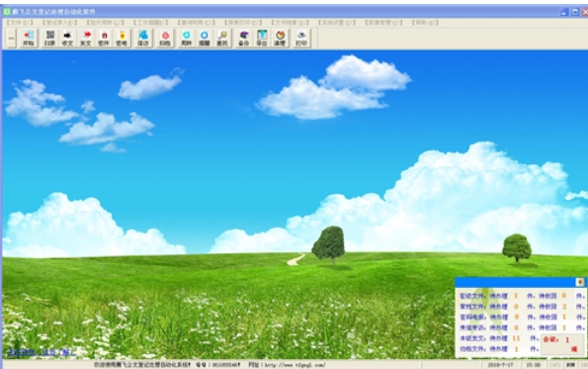588x369 pixels.
Task: Click the 收文 black arrow toolbar icon
Action: [67, 39]
